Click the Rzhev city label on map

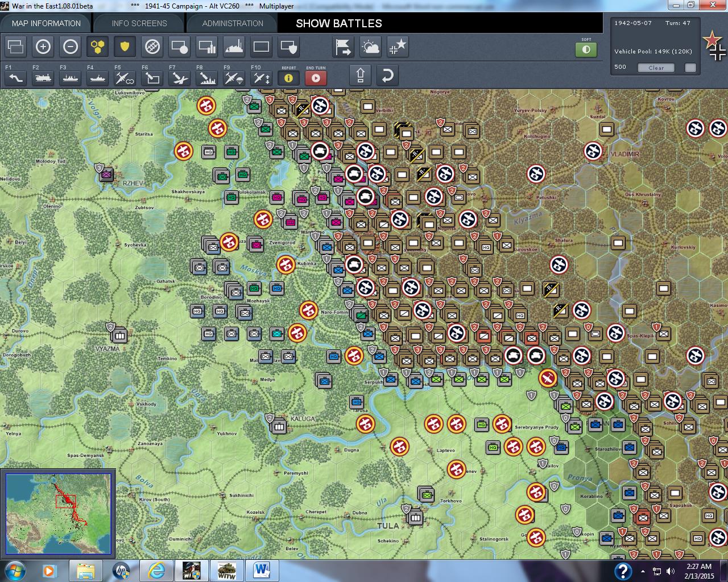[134, 183]
